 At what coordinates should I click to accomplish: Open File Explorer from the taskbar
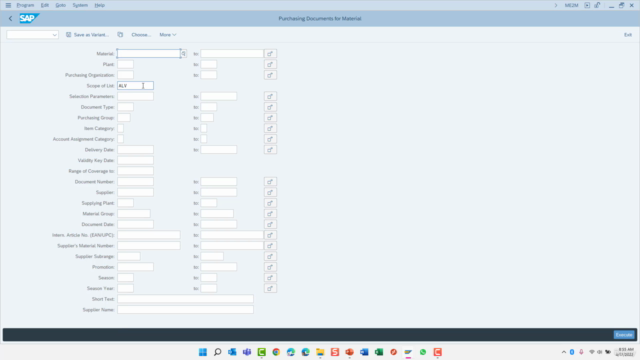pos(320,352)
